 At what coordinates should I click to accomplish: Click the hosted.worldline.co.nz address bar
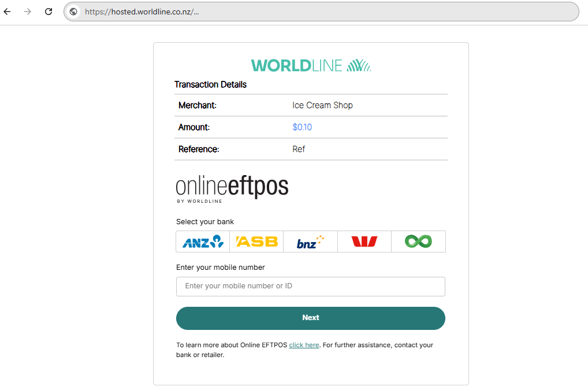321,12
